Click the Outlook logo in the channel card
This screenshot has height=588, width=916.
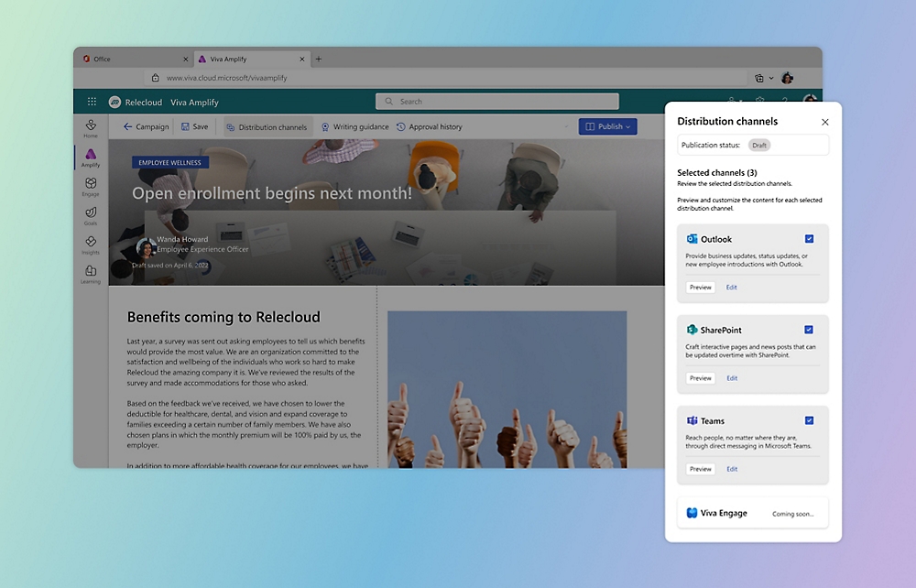pos(692,239)
